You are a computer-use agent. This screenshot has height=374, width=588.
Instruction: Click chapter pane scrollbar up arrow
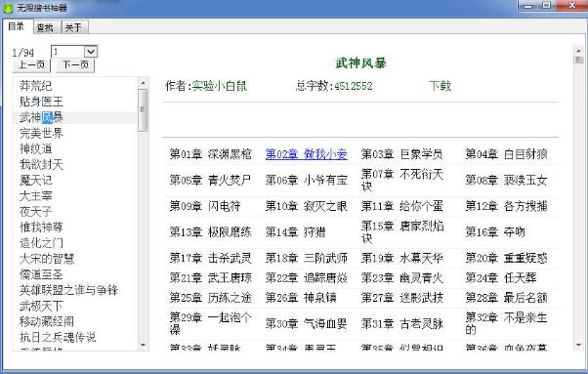[x=578, y=51]
